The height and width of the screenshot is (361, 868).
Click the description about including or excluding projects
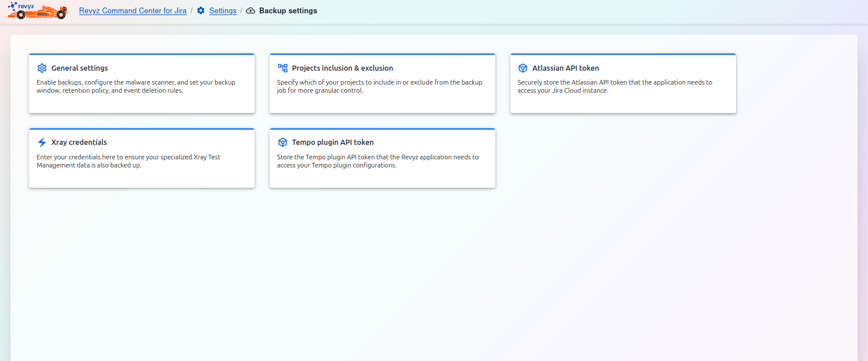[379, 86]
